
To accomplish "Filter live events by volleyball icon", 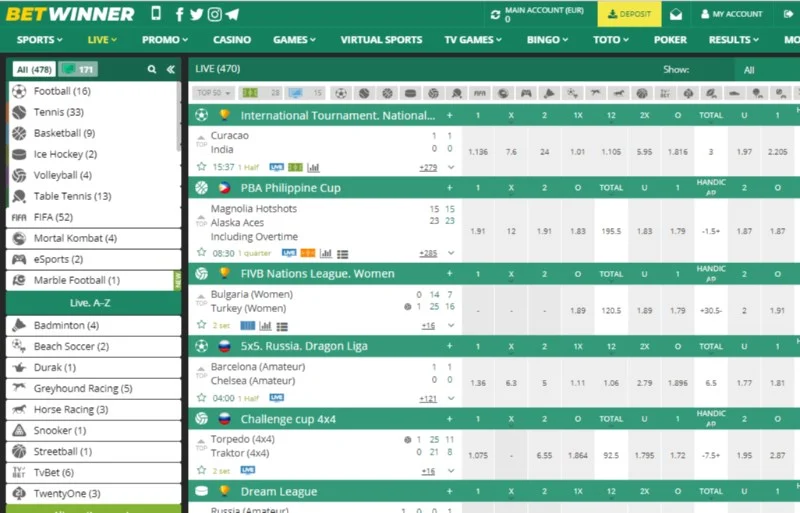I will pyautogui.click(x=434, y=93).
